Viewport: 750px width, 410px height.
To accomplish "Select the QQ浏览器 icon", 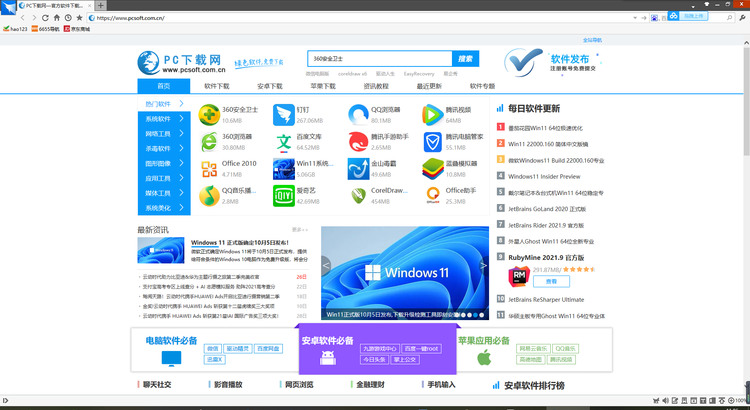I will (x=358, y=114).
